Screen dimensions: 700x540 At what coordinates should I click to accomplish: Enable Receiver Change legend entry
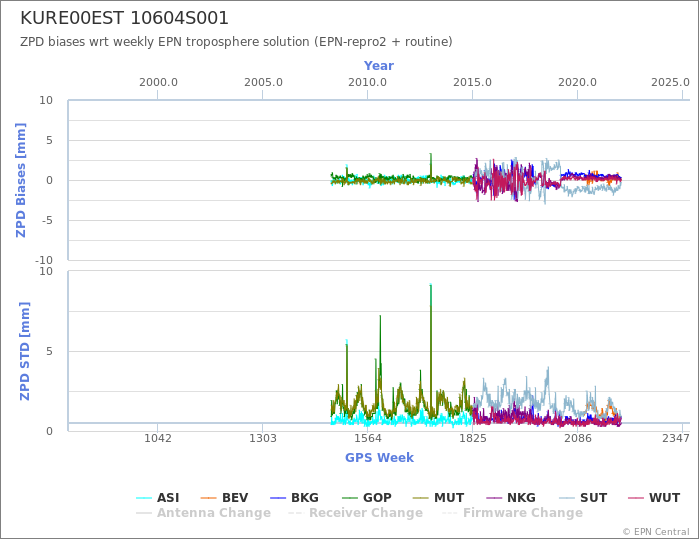click(x=355, y=513)
